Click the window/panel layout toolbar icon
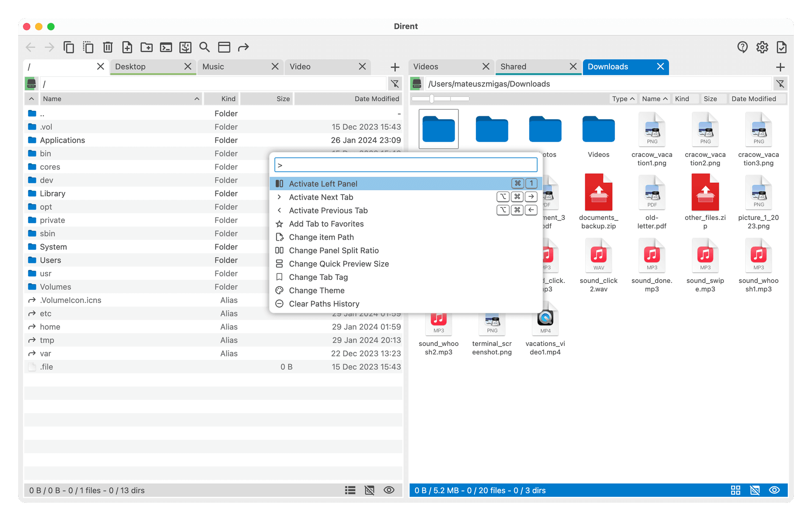This screenshot has width=812, height=521. (x=224, y=47)
